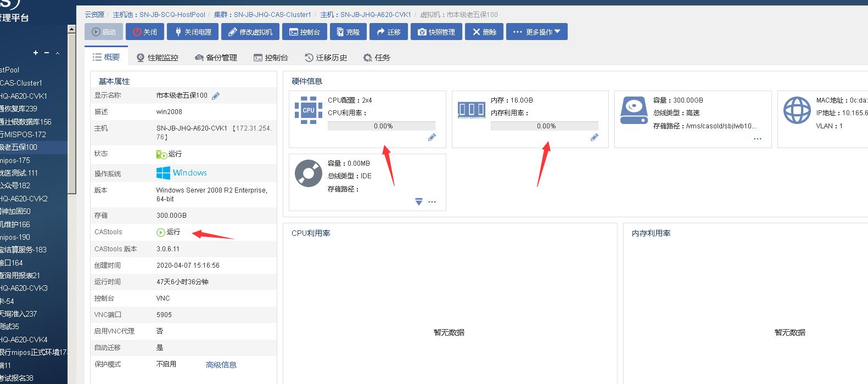
Task: Select VM ending with 数据库156 in tree
Action: [26, 122]
